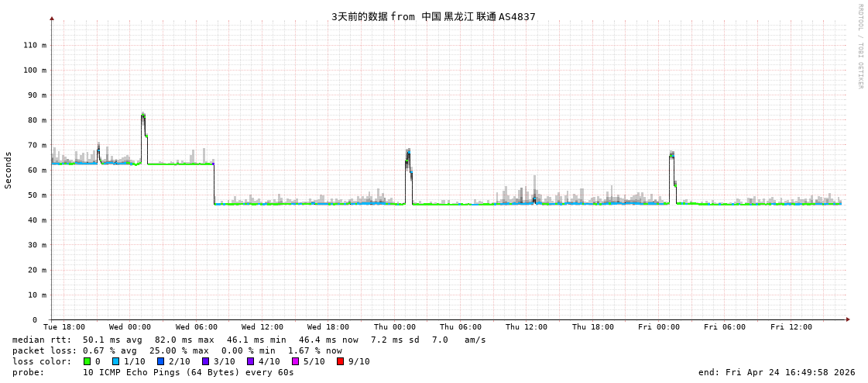
Task: Click the Fri 12:00 time label
Action: coord(791,327)
